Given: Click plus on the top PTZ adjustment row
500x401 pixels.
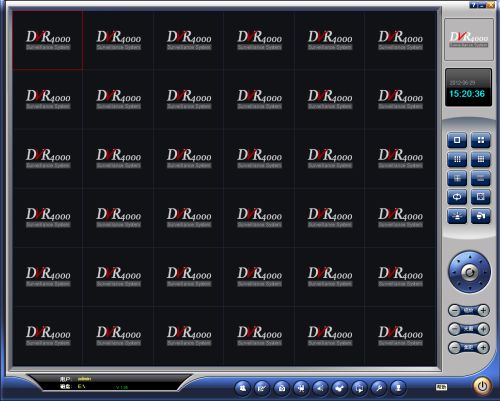Looking at the screenshot, I should (483, 310).
